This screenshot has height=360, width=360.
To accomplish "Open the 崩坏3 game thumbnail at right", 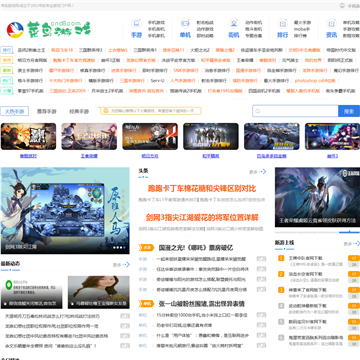I will point(332,136).
